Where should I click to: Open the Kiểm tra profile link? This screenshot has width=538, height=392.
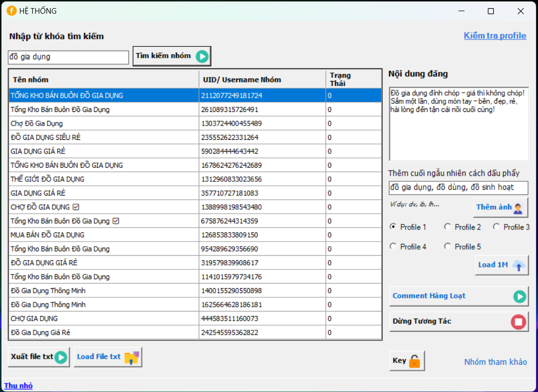495,35
